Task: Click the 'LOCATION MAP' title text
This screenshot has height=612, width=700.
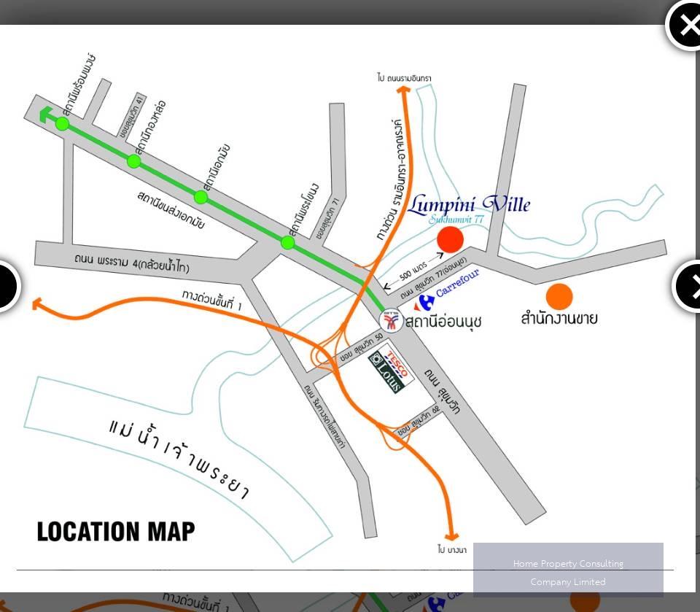Action: click(x=116, y=531)
